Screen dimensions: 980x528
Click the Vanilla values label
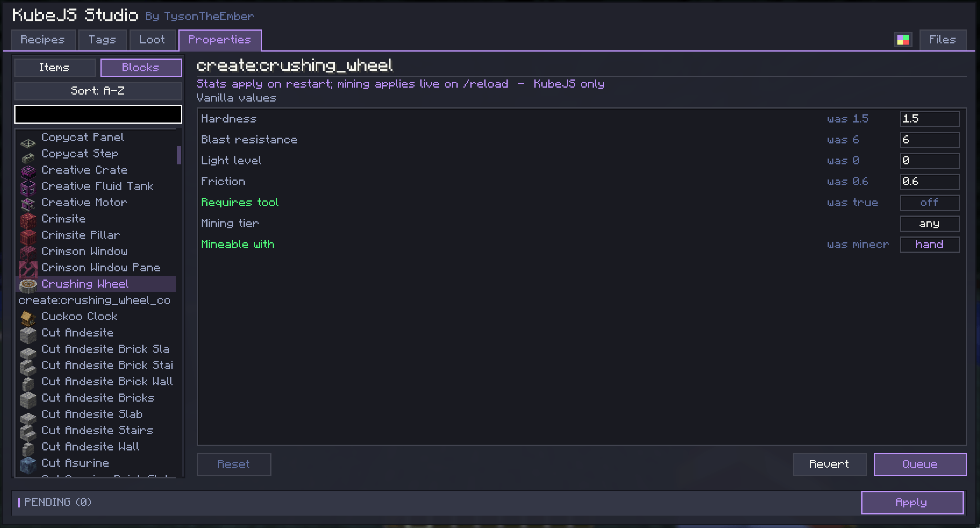237,98
